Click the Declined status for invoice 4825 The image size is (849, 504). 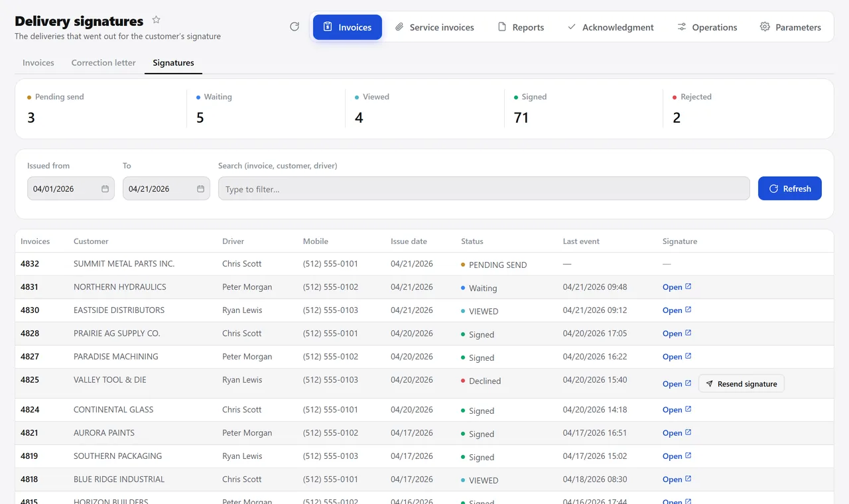[481, 381]
